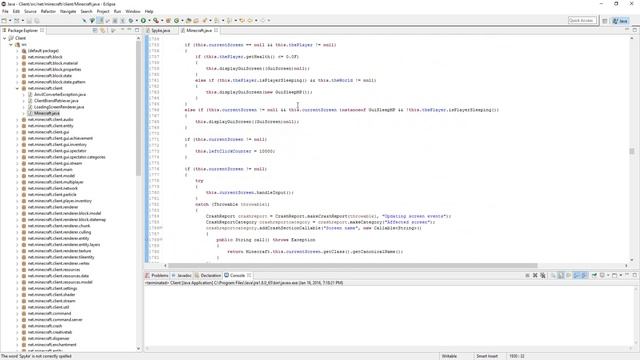Open the Run button dropdown arrow

coord(149,20)
